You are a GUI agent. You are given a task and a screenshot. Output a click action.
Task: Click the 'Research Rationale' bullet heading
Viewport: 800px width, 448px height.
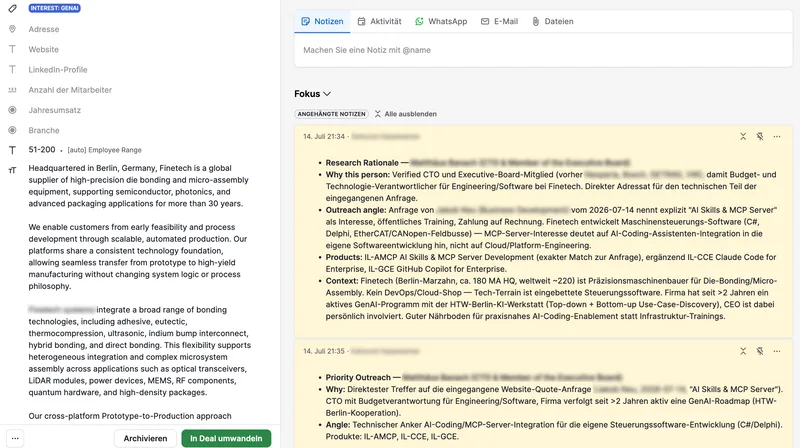(x=362, y=163)
